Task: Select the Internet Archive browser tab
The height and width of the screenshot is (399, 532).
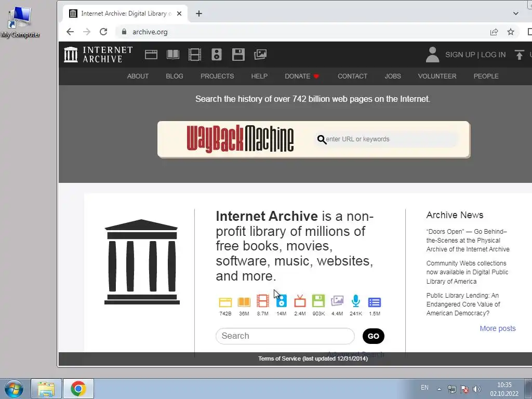Action: click(x=126, y=14)
